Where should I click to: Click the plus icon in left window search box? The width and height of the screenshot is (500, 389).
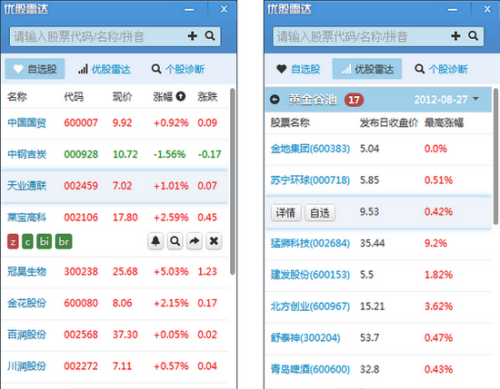pyautogui.click(x=192, y=36)
